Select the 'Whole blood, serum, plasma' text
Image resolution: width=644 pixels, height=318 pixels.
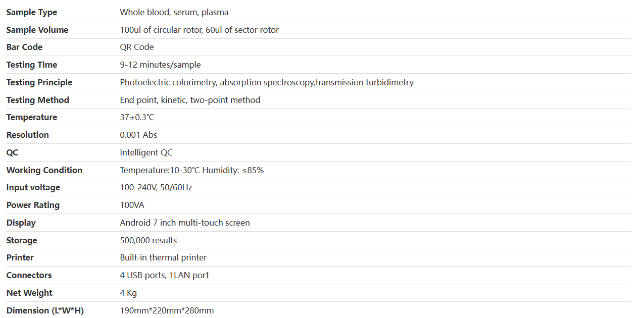(x=174, y=12)
